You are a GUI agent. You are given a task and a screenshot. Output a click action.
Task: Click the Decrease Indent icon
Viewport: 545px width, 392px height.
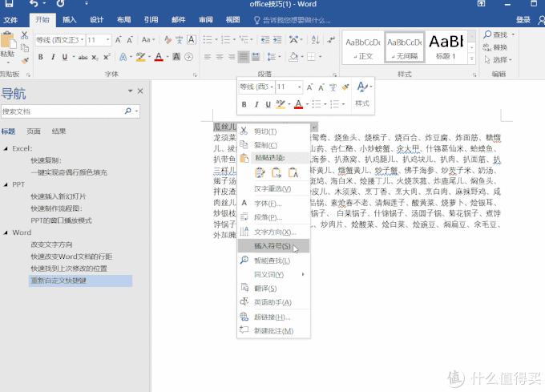pos(265,40)
